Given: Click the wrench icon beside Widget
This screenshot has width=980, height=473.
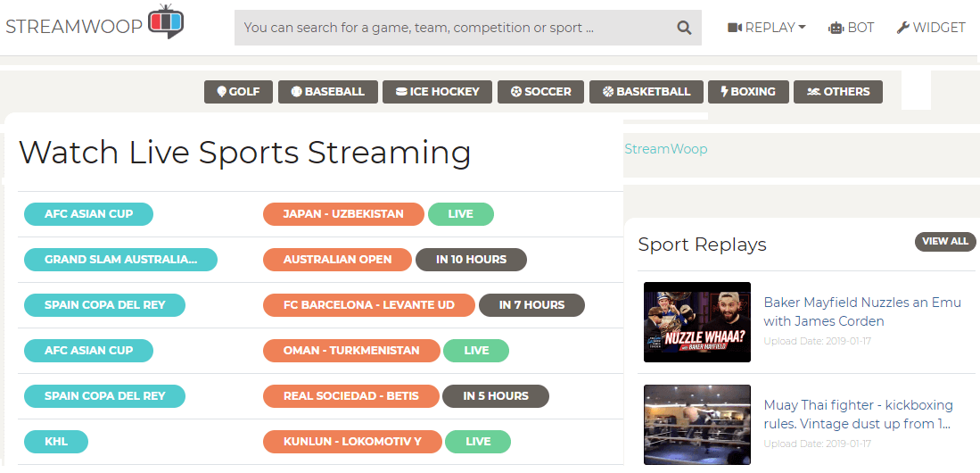Looking at the screenshot, I should pos(902,28).
